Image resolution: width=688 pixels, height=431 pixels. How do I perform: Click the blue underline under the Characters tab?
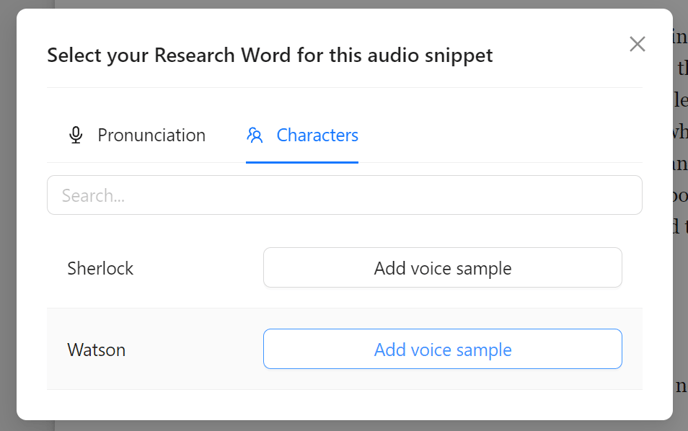(302, 162)
